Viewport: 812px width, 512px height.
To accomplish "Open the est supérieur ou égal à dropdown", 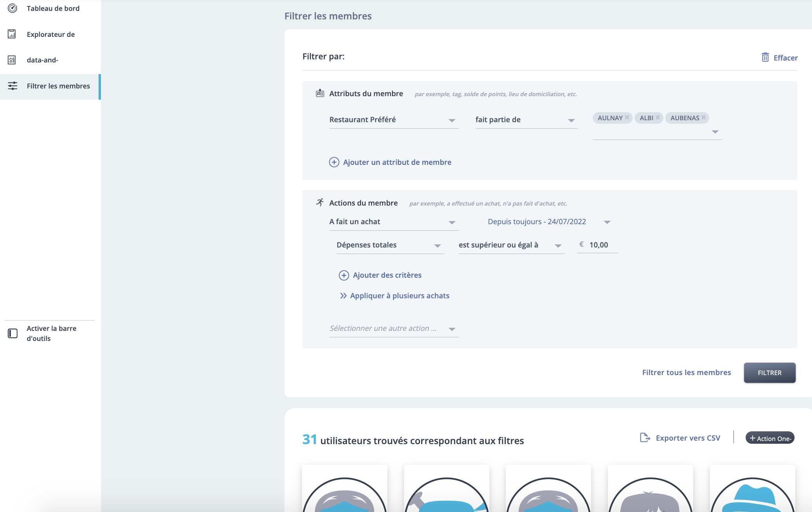I will 511,245.
